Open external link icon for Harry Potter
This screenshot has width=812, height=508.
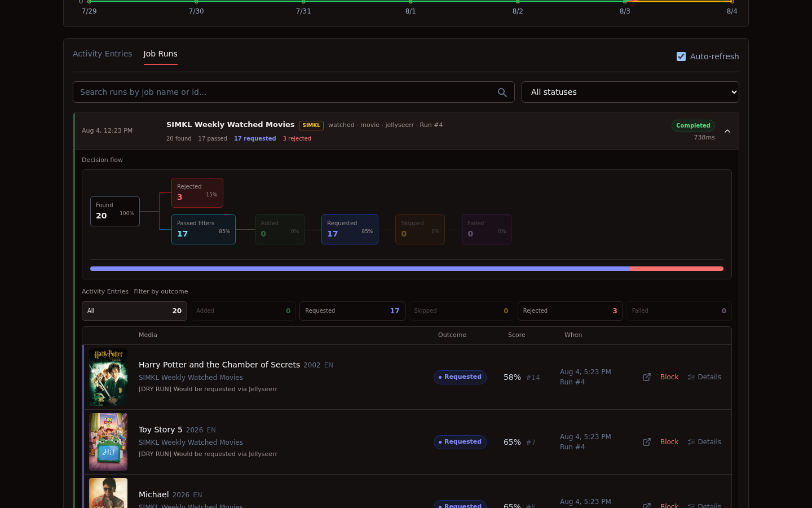click(647, 377)
